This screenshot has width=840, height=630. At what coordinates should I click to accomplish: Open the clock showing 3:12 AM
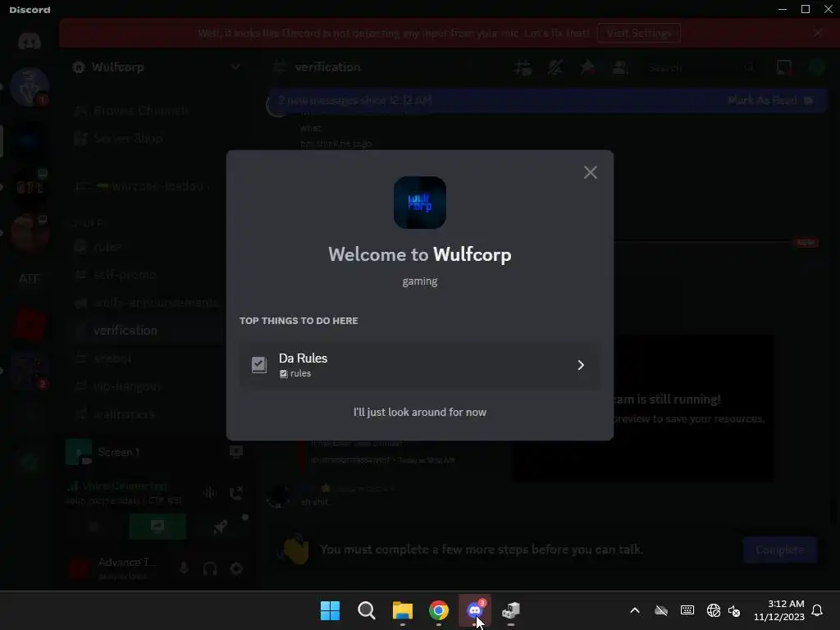[x=779, y=610]
